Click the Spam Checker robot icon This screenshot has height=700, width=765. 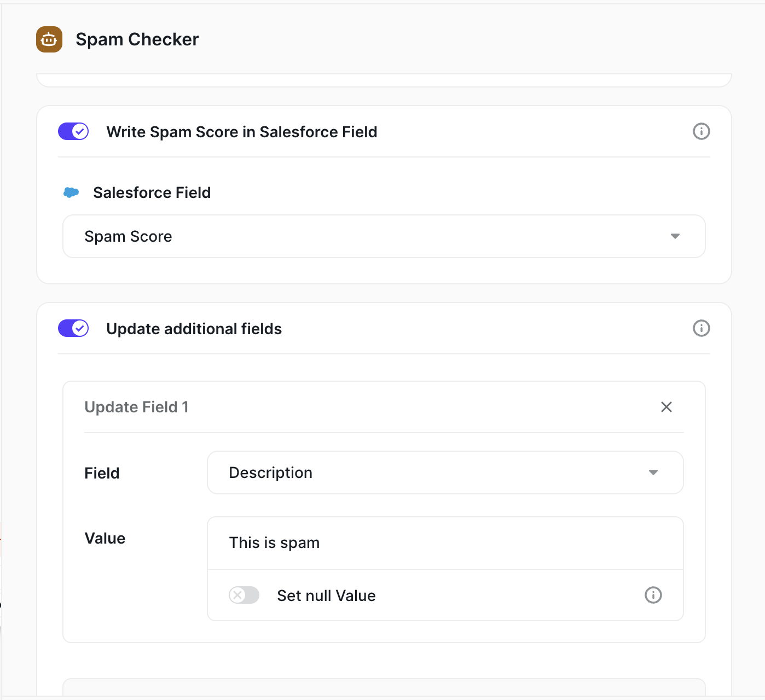pyautogui.click(x=49, y=39)
